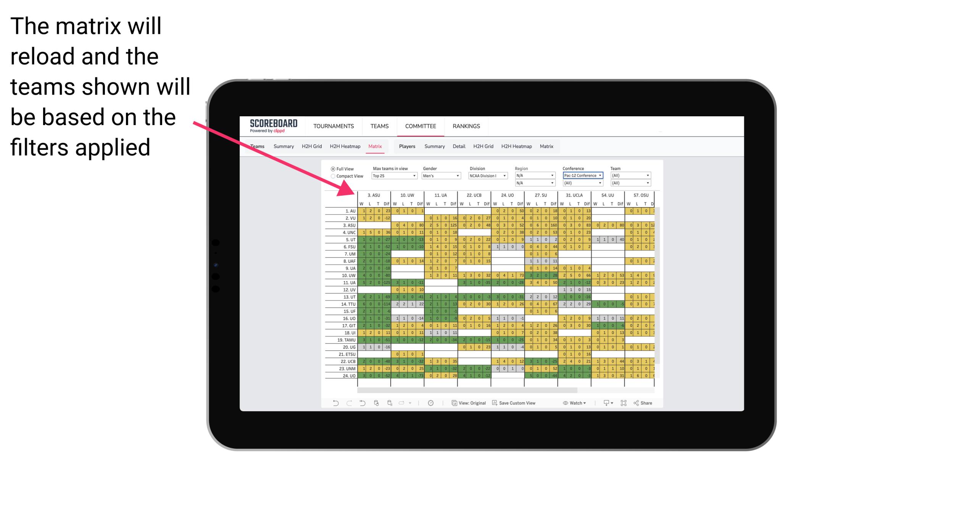Click the redo icon in bottom toolbar
The height and width of the screenshot is (527, 980).
[x=345, y=405]
